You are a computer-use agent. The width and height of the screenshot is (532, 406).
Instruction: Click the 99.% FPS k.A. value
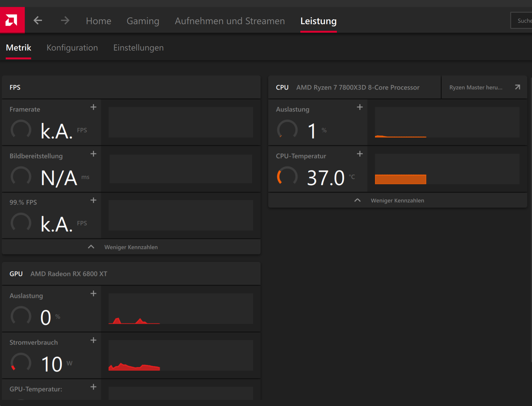click(57, 224)
